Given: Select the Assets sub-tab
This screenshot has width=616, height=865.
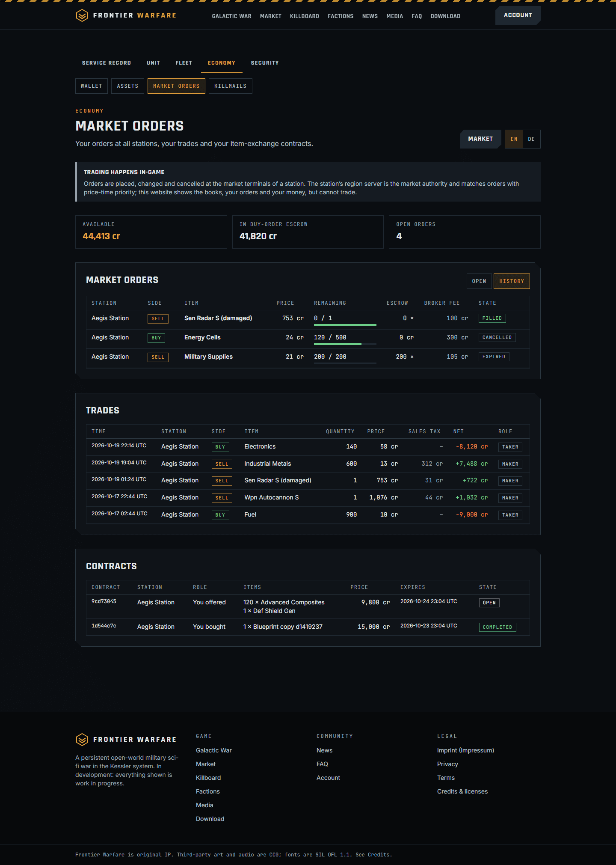Looking at the screenshot, I should tap(127, 86).
